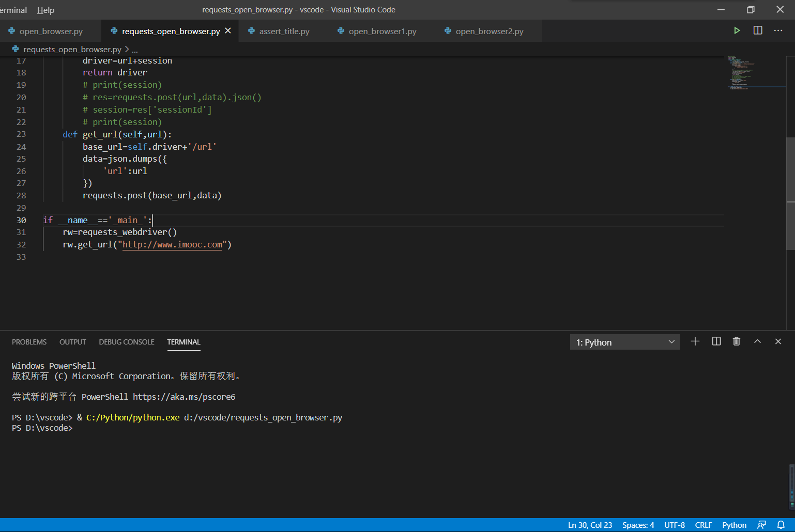
Task: Select the TERMINAL panel tab
Action: [x=184, y=342]
